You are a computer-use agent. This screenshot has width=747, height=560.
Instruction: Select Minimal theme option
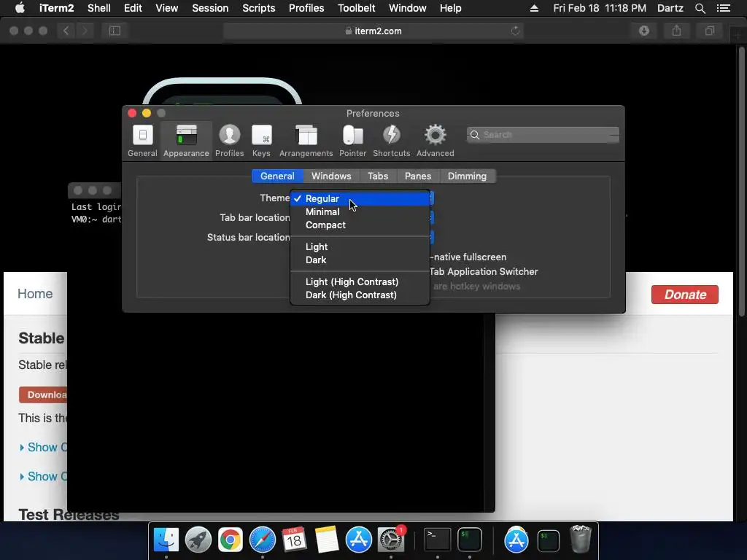(360, 212)
